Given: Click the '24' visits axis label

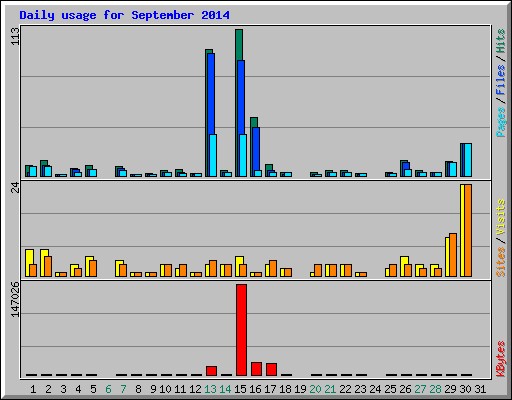Looking at the screenshot, I should click(x=15, y=188).
